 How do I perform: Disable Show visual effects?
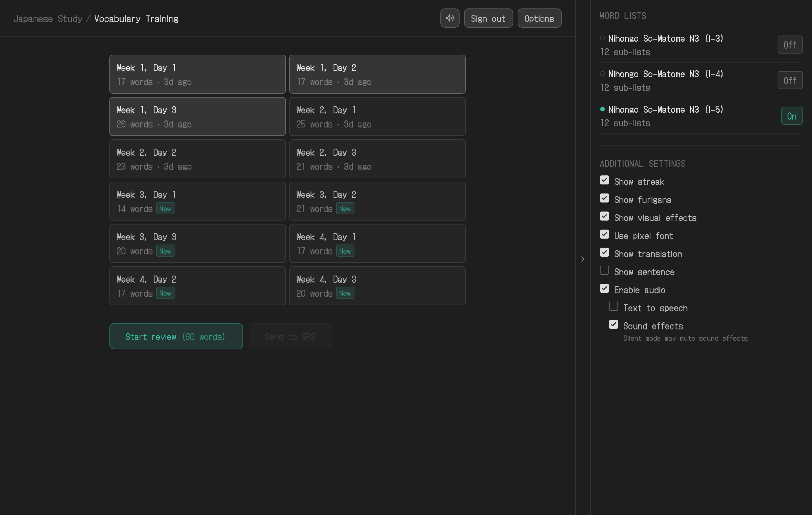604,216
